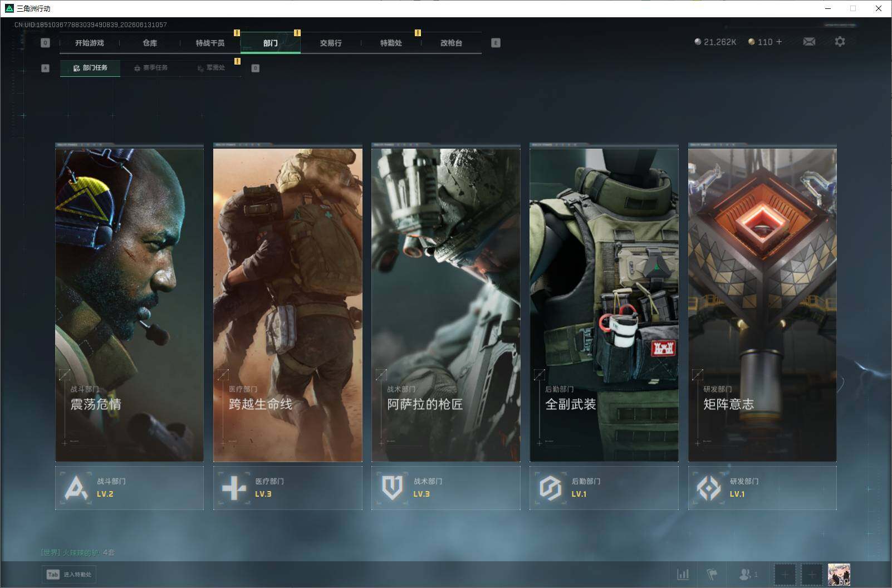
Task: Open the settings gear icon
Action: [840, 42]
